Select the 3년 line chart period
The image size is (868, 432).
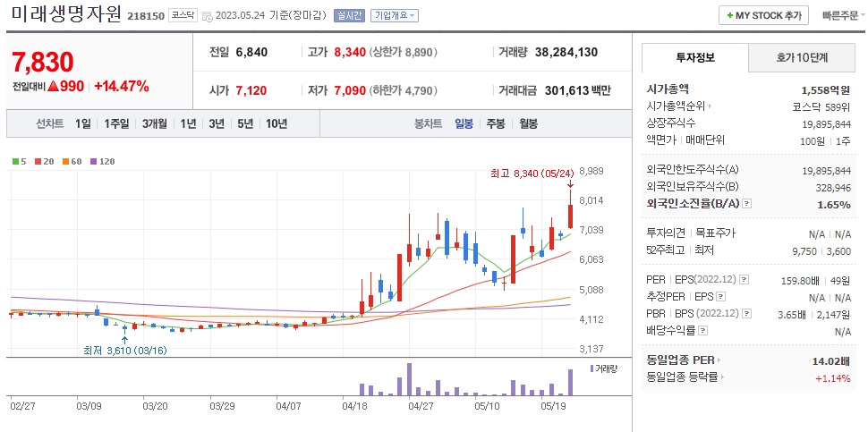[x=217, y=123]
